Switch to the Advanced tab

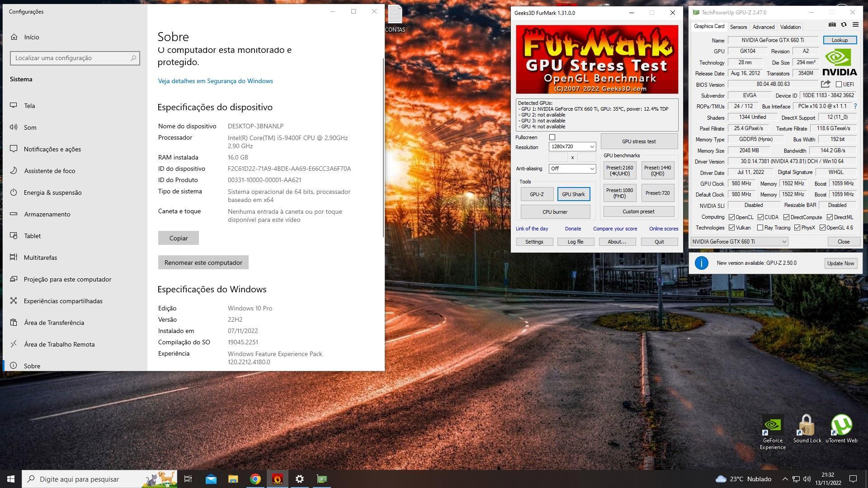pos(764,27)
